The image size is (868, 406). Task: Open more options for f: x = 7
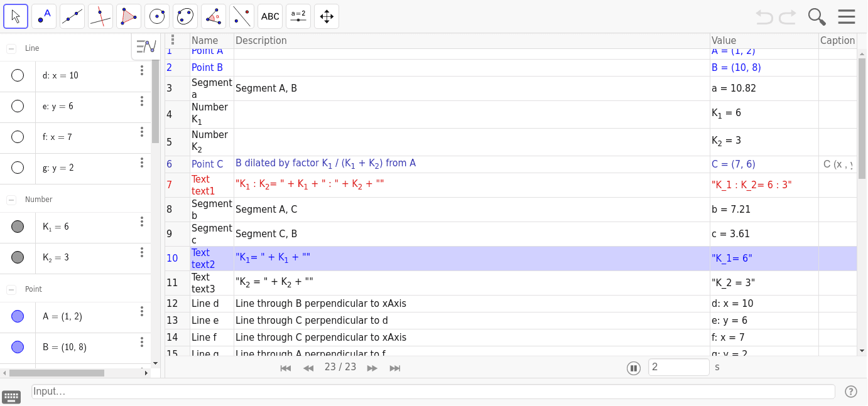point(142,132)
